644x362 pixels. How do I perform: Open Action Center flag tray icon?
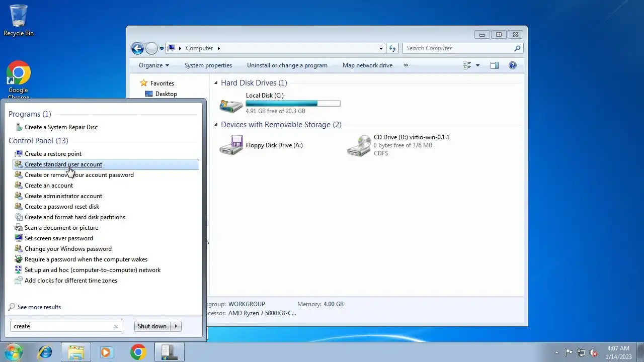point(569,352)
